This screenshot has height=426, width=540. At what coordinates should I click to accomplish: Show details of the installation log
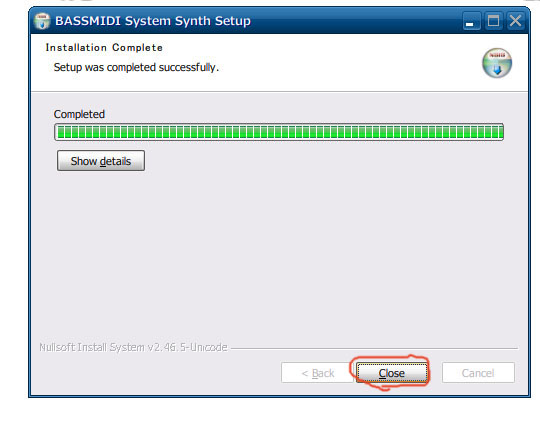(101, 160)
